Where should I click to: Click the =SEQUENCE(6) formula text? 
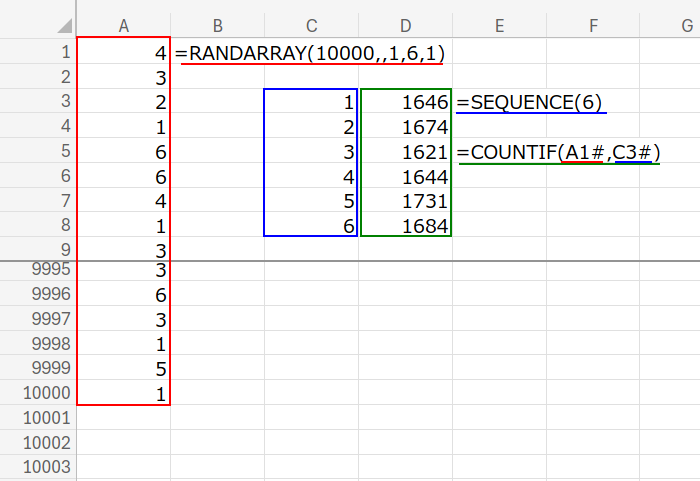tap(530, 103)
